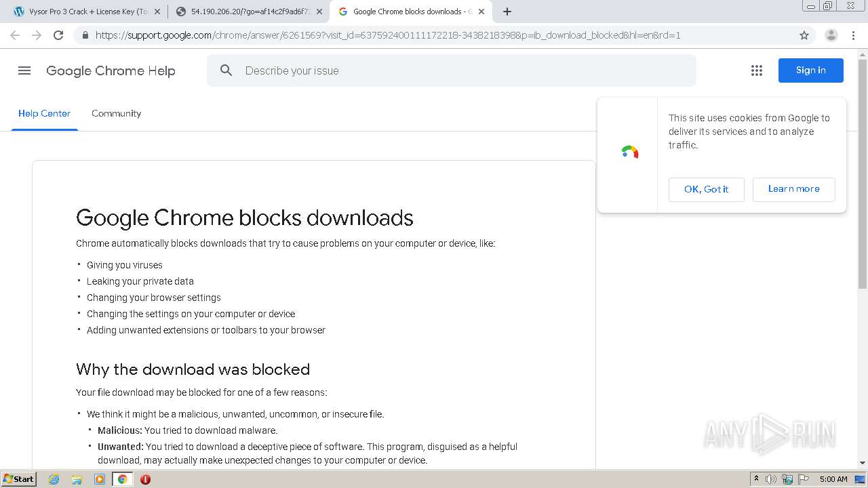Open the network tray icon

click(x=787, y=479)
